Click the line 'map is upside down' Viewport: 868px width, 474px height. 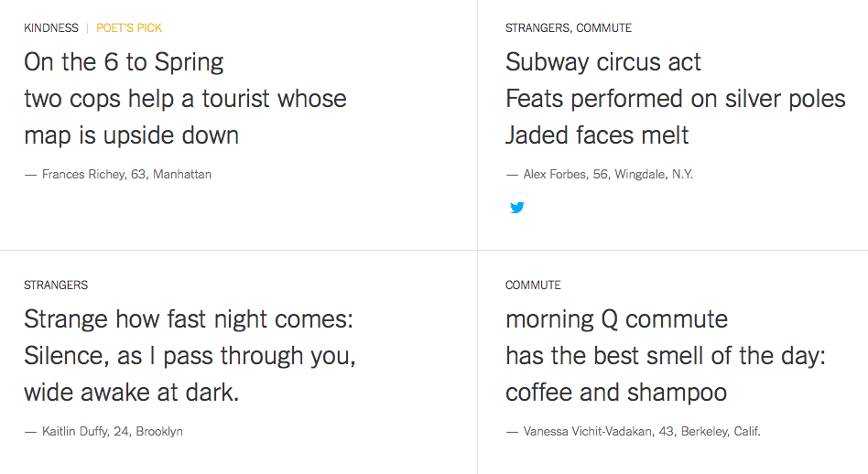pos(131,135)
